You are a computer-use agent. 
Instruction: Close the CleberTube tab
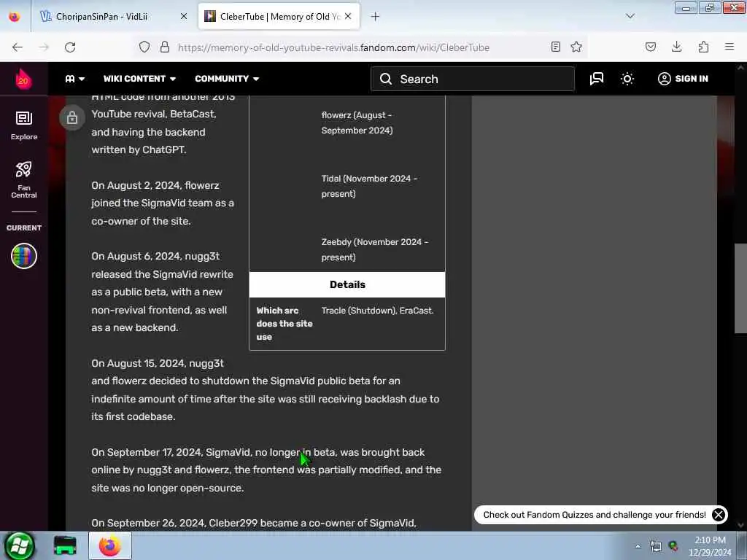[x=348, y=16]
